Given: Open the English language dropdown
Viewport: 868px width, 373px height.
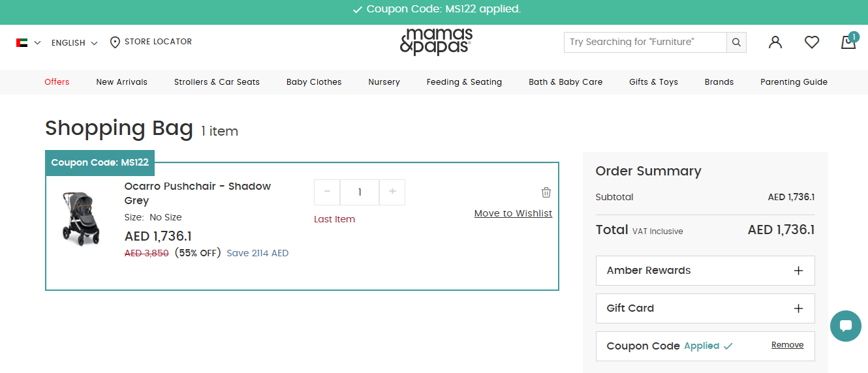Looking at the screenshot, I should point(74,42).
